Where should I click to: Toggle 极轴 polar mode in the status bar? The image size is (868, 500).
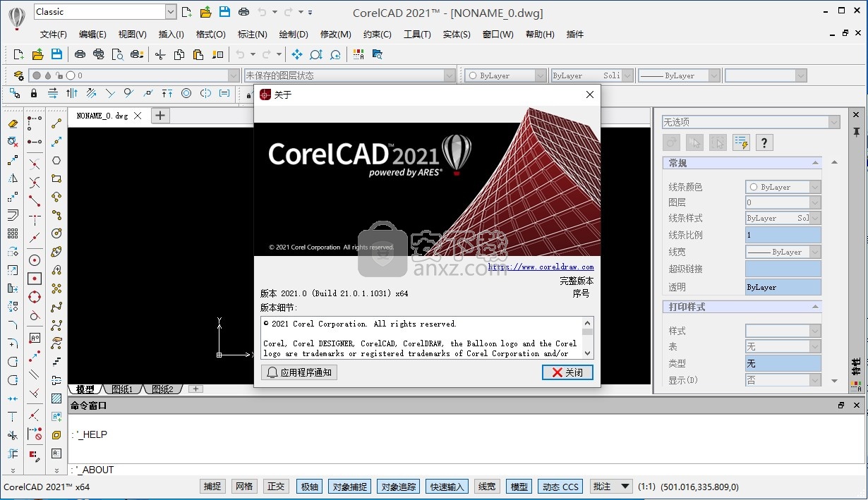coord(310,487)
